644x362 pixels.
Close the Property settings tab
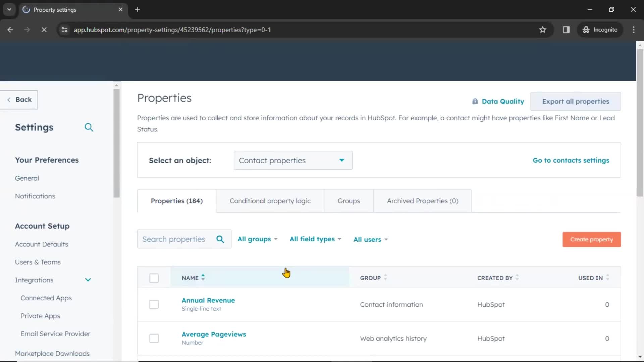(120, 10)
